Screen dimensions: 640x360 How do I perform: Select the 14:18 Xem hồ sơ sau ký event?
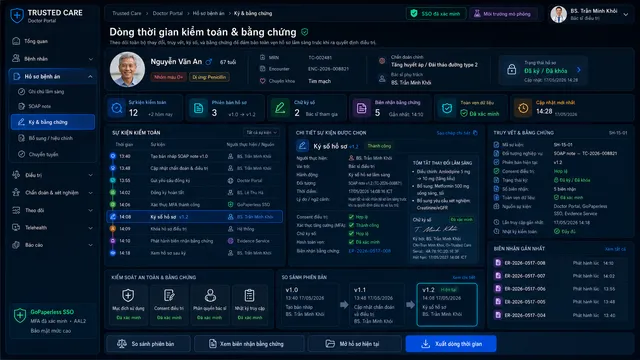point(195,253)
